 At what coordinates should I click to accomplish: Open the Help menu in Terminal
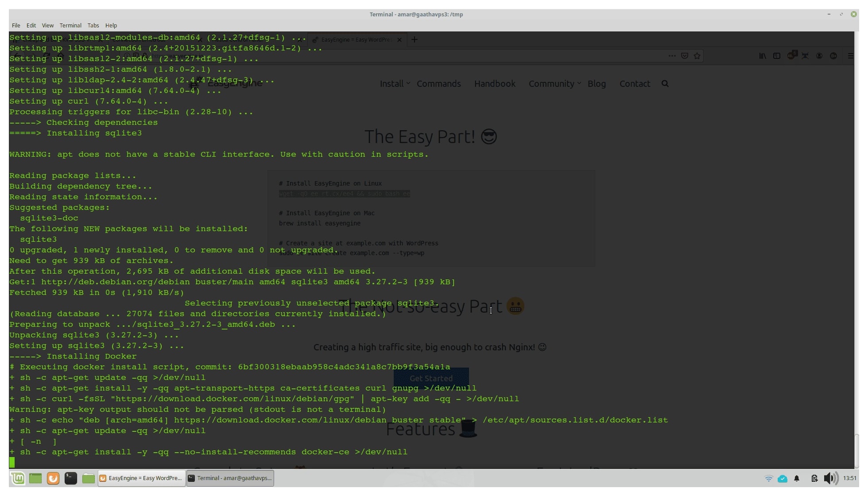coord(111,25)
